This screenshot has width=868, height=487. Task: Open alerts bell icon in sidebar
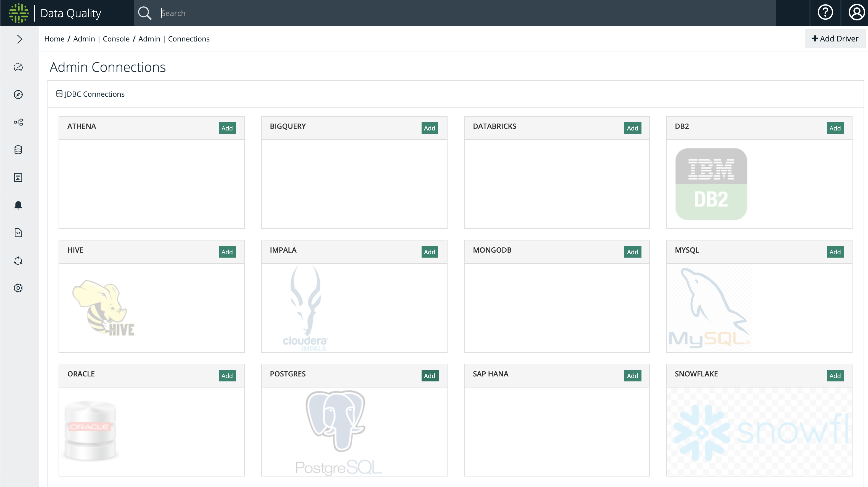point(18,205)
